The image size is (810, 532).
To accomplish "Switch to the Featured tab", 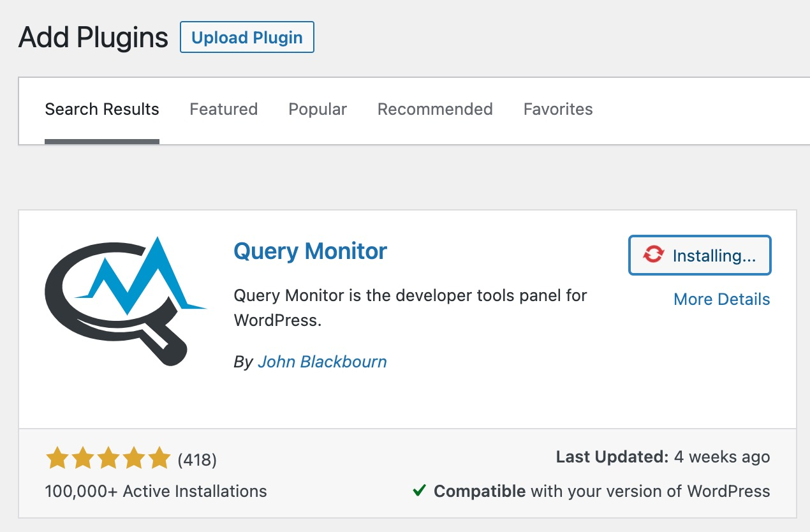I will 223,109.
